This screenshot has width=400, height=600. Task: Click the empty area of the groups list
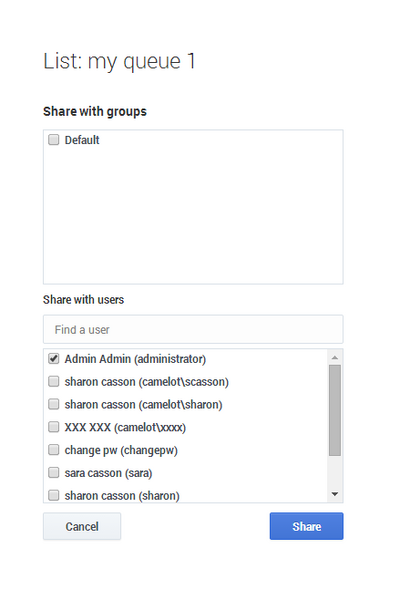[x=193, y=216]
